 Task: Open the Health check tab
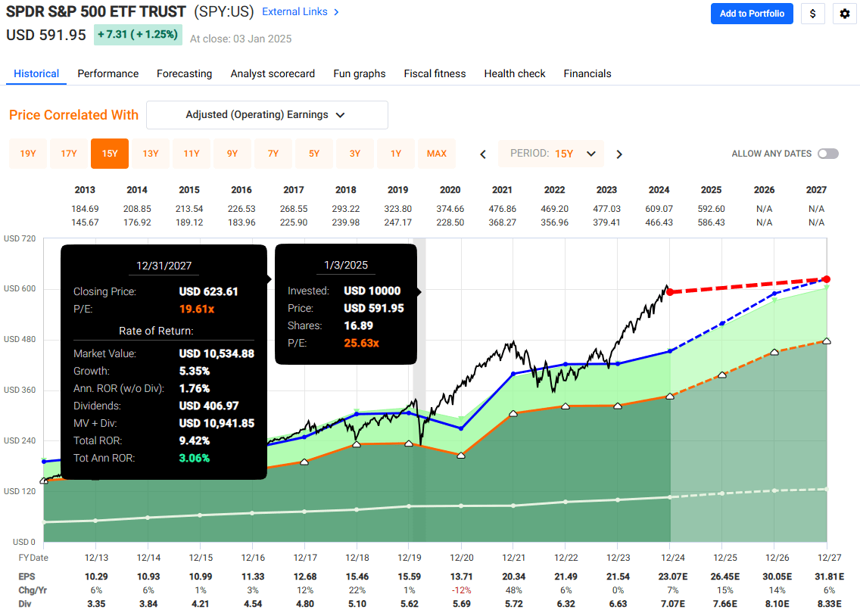pos(514,73)
